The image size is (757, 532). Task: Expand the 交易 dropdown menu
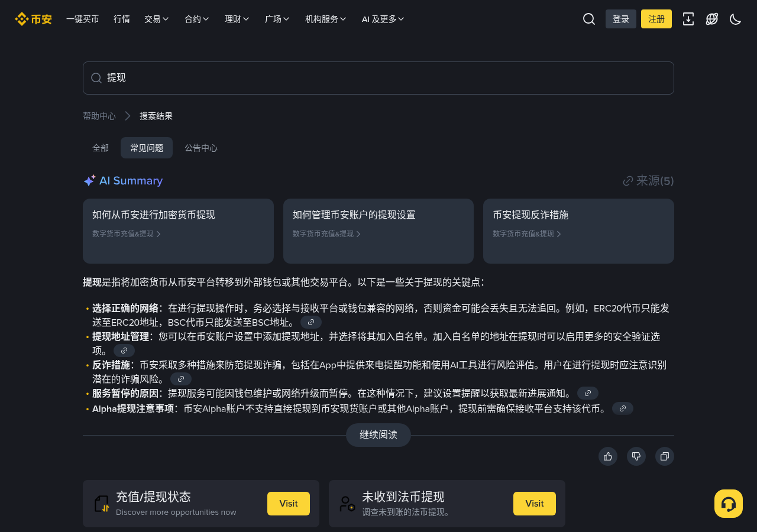[x=157, y=19]
